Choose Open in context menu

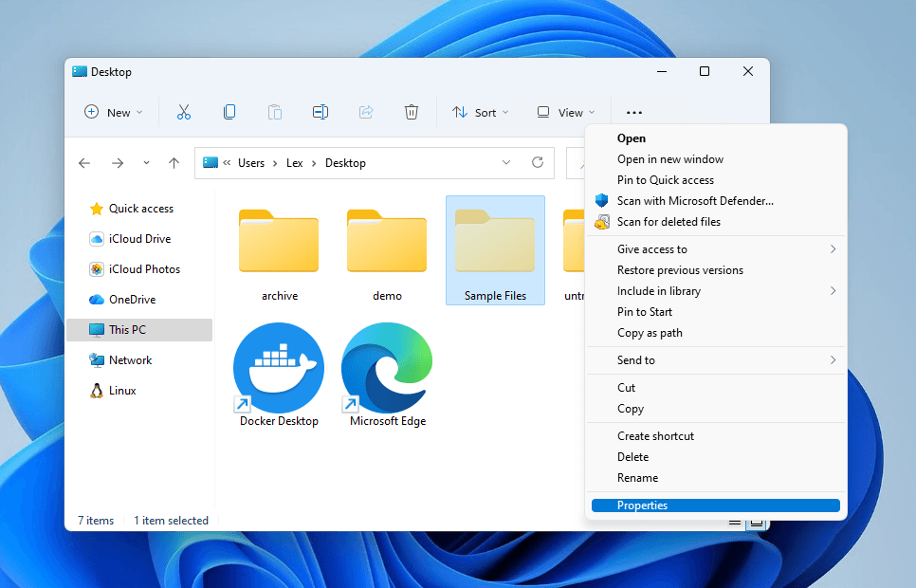pyautogui.click(x=716, y=138)
